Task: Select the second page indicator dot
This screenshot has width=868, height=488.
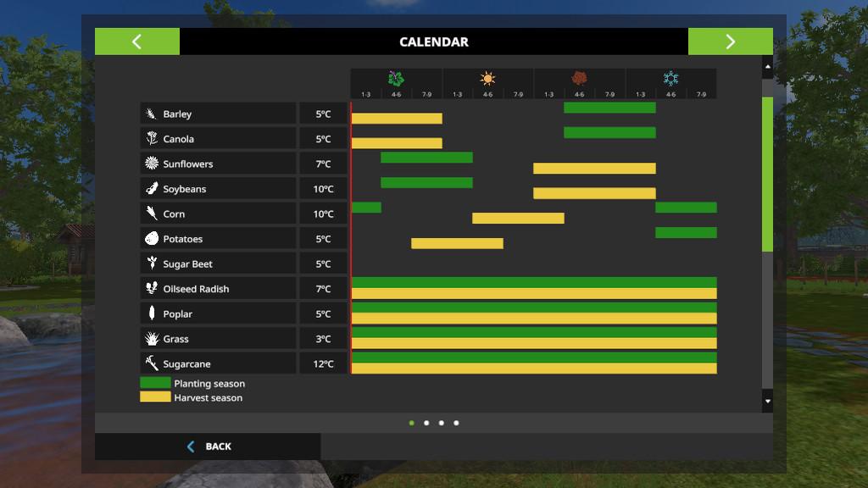Action: [426, 423]
